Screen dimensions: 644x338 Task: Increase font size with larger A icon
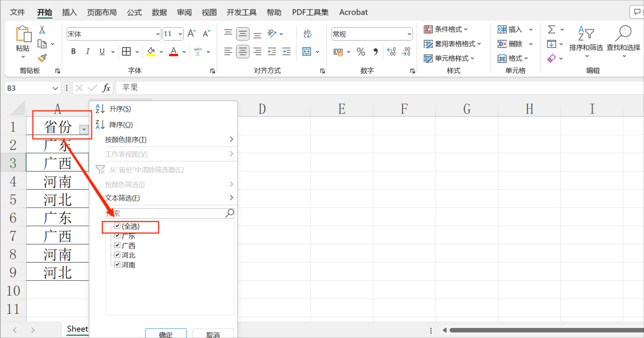click(191, 34)
